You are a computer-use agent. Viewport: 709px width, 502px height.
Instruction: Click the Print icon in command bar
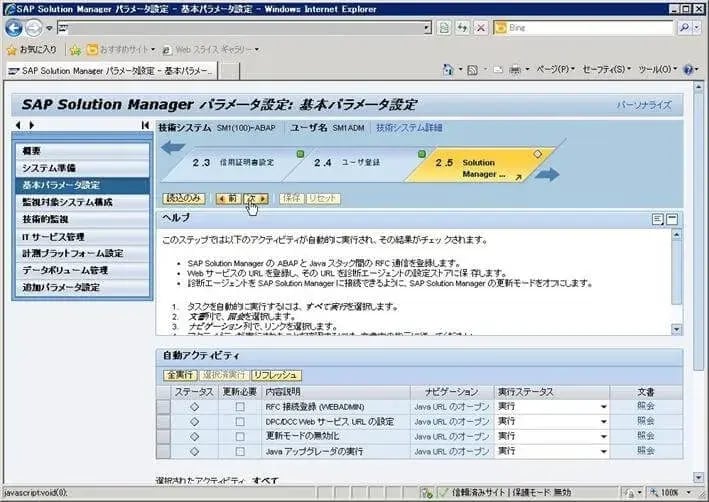point(515,70)
